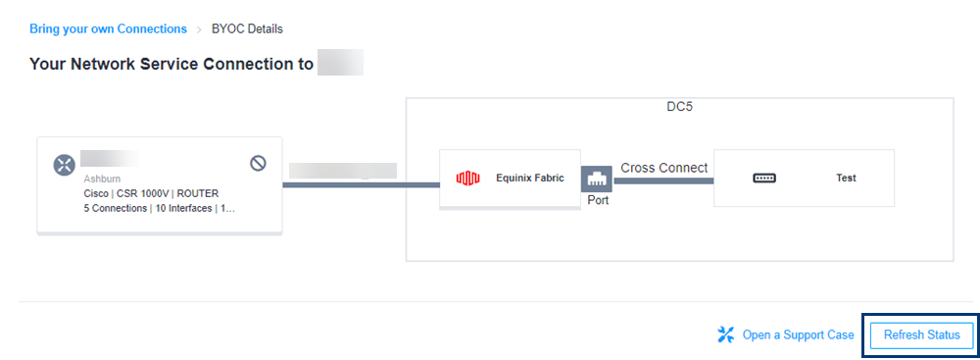The height and width of the screenshot is (360, 980).
Task: Click the red Equinix logo
Action: (468, 179)
